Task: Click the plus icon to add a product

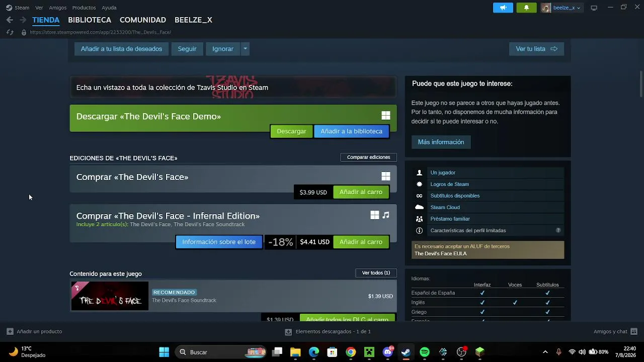Action: [10, 331]
